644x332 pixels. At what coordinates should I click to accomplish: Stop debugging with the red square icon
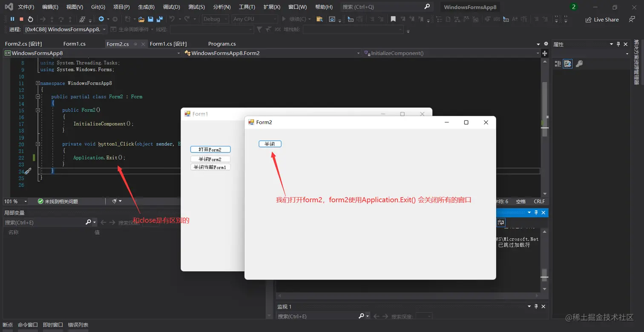click(21, 19)
